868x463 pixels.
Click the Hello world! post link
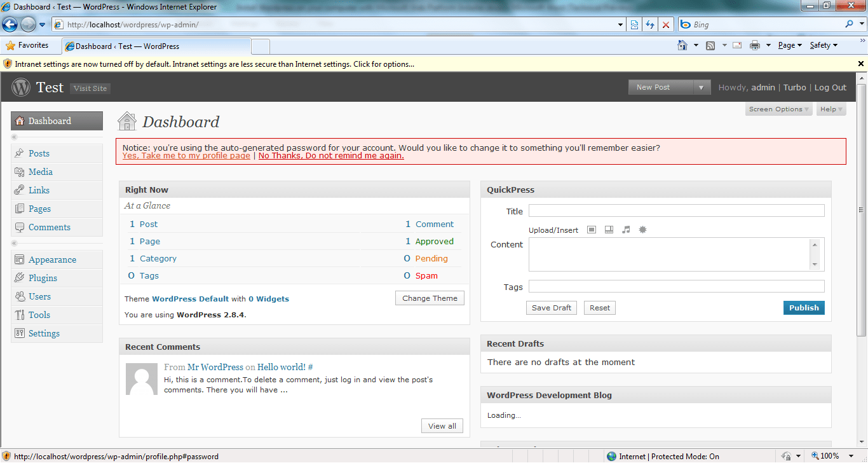281,367
